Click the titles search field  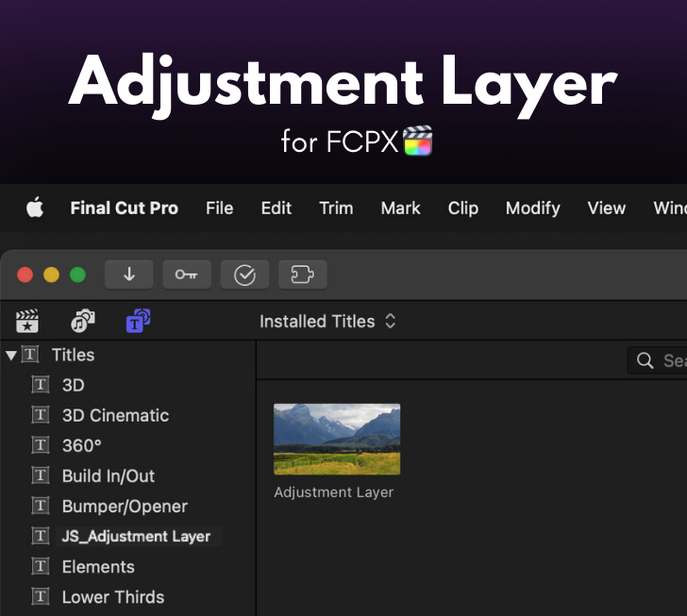click(657, 360)
